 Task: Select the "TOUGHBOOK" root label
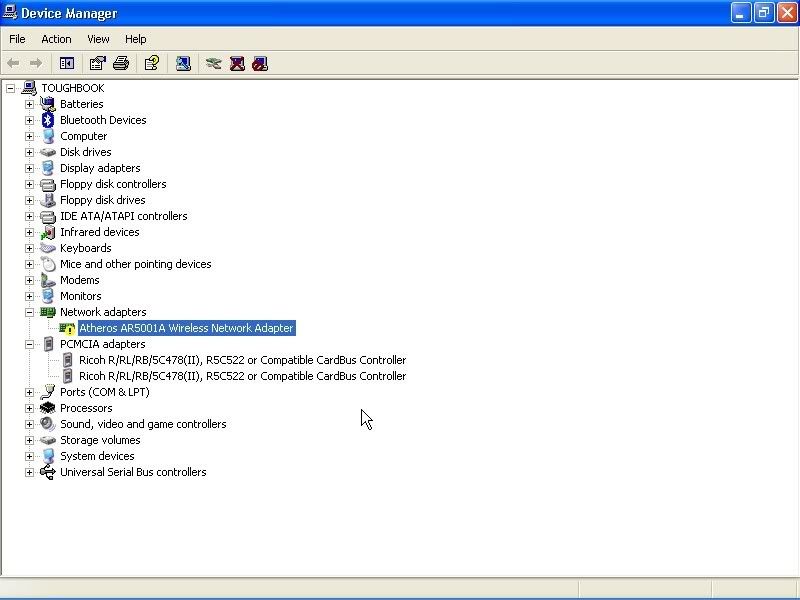coord(73,88)
